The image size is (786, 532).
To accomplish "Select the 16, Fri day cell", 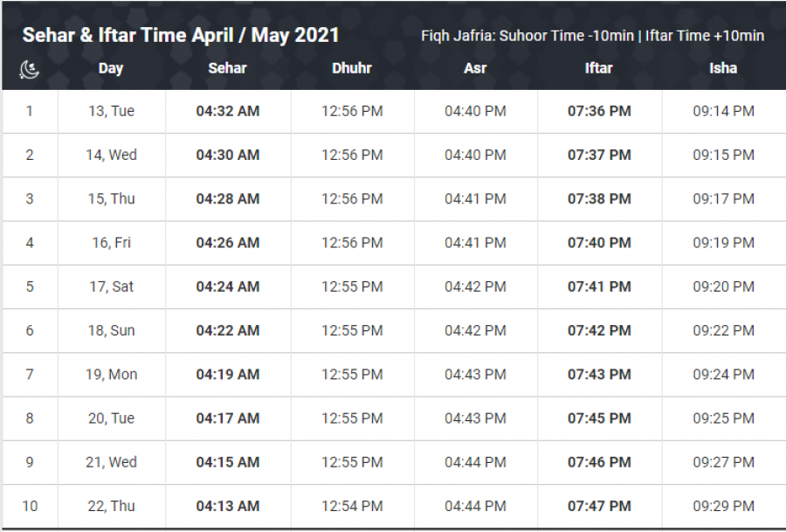I will 111,243.
